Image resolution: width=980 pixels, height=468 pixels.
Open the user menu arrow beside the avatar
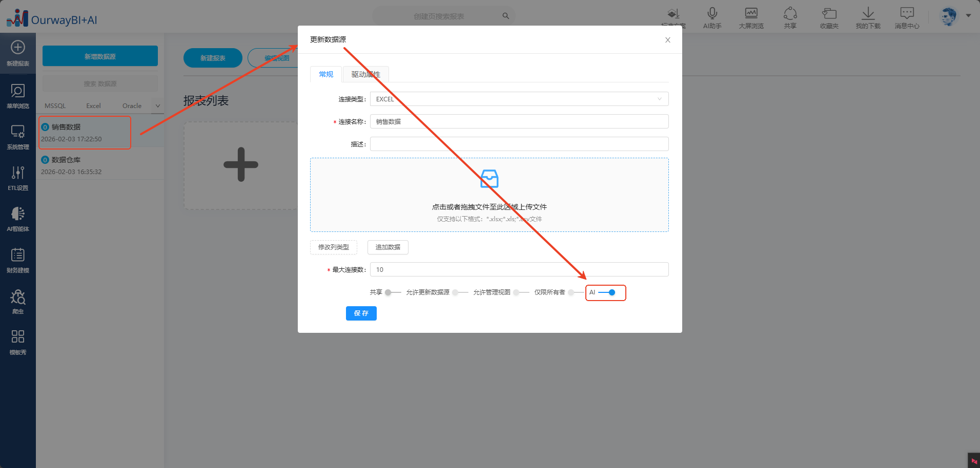[x=968, y=15]
